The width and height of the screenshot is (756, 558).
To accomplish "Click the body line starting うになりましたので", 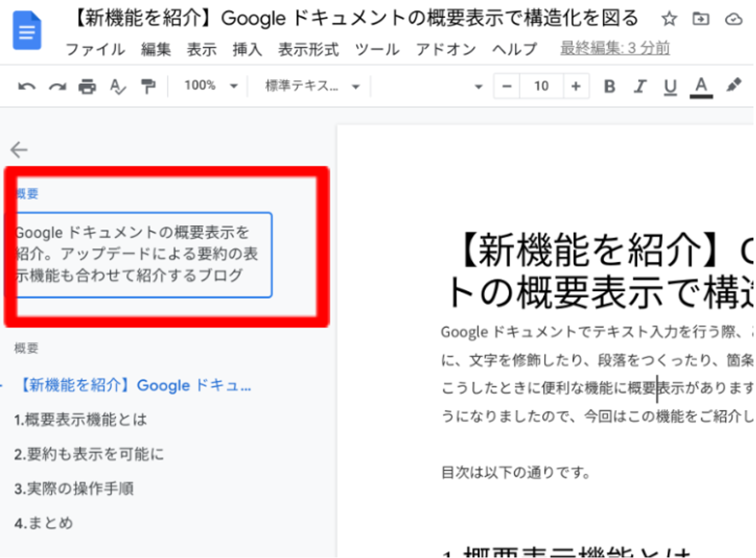I will pyautogui.click(x=597, y=416).
